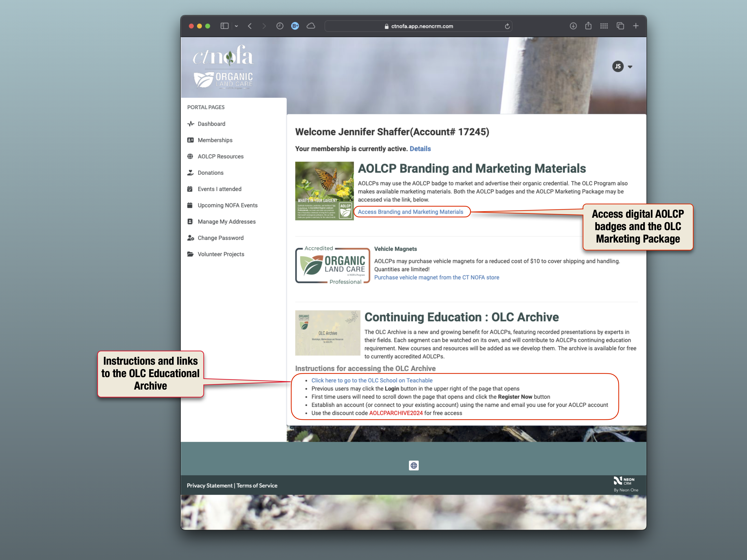Click Instructions for accessing the OLC Archive text
Viewport: 747px width, 560px height.
point(365,369)
